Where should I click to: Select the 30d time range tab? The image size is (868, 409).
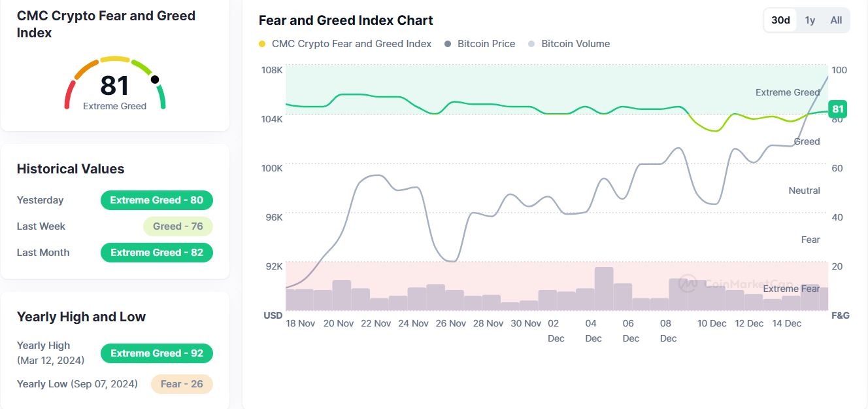coord(780,20)
